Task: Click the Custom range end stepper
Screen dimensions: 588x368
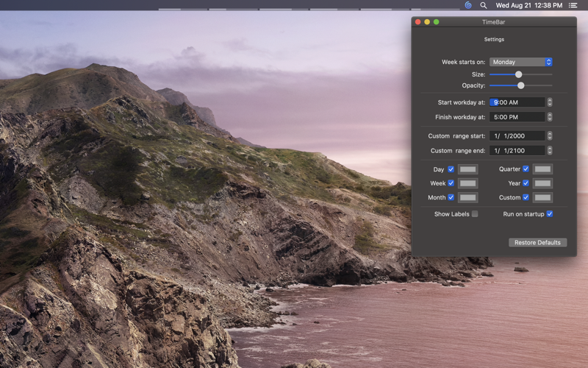Action: [549, 151]
